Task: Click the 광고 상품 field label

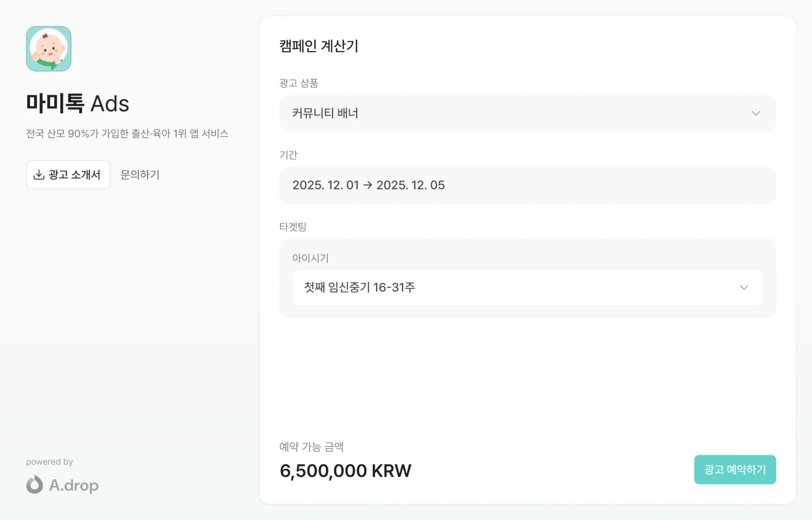Action: pyautogui.click(x=299, y=83)
